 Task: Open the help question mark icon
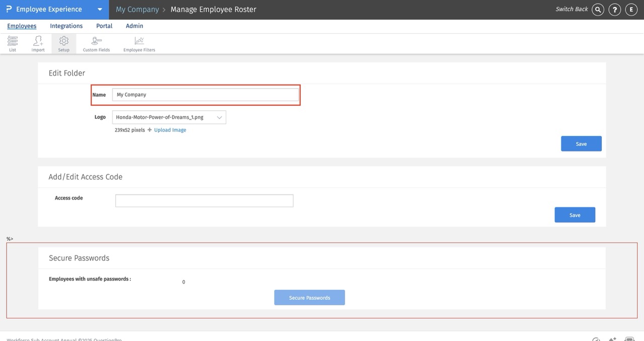point(614,10)
